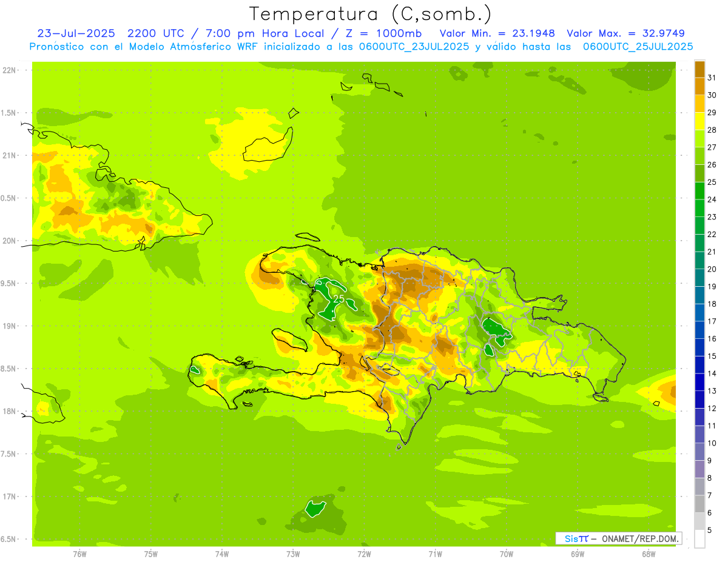The width and height of the screenshot is (728, 562).
Task: Click yellow legend swatch between 28 and 29
Action: pos(699,121)
